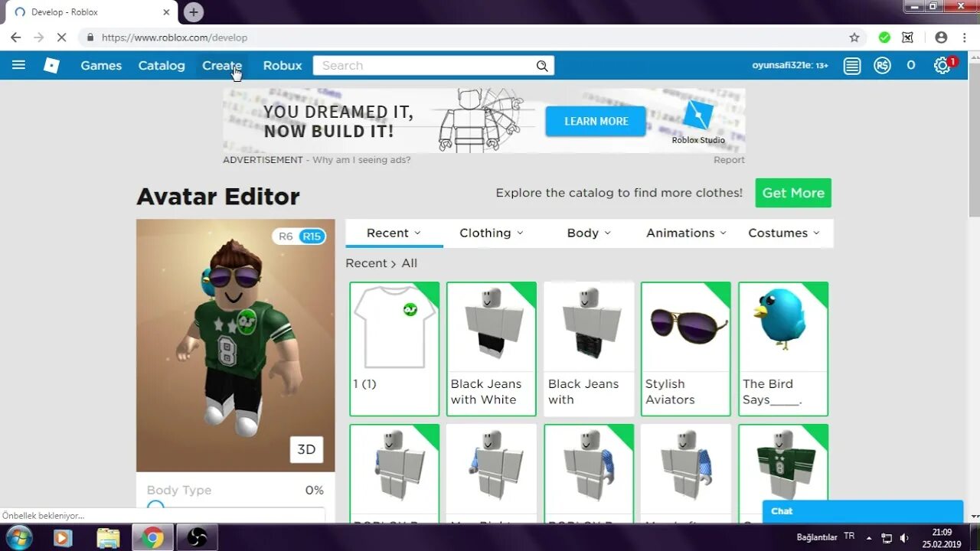The width and height of the screenshot is (980, 551).
Task: Click the avatar preview image
Action: tap(236, 345)
